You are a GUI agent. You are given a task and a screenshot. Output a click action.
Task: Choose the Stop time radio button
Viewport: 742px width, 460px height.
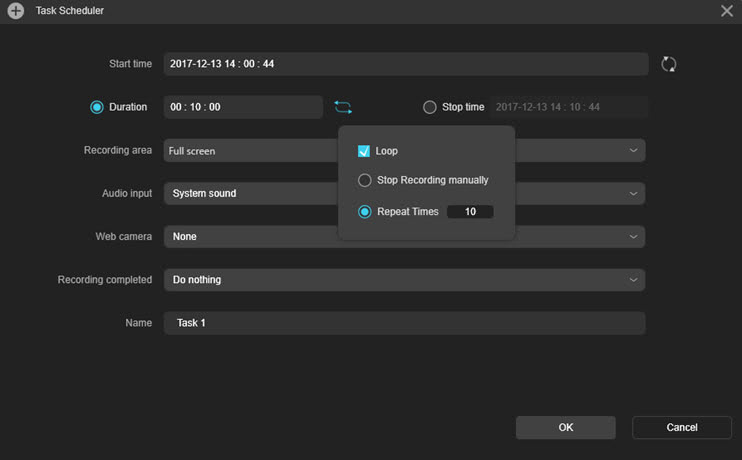[429, 107]
